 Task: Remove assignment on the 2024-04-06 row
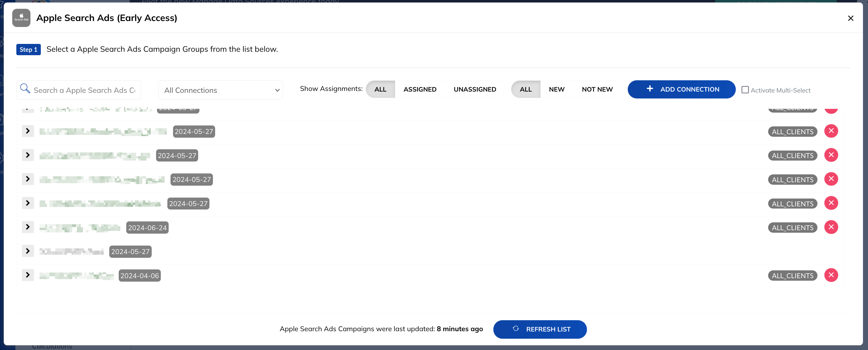click(831, 275)
